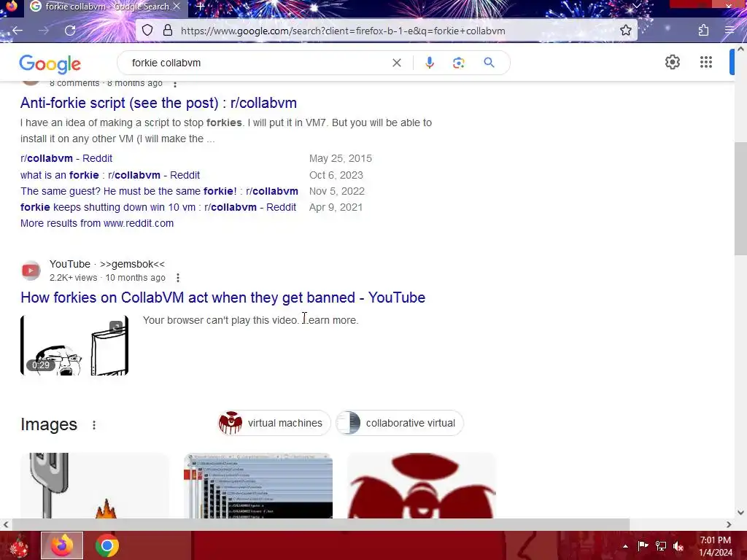Click the vertical scrollbar down arrow

coord(740,513)
